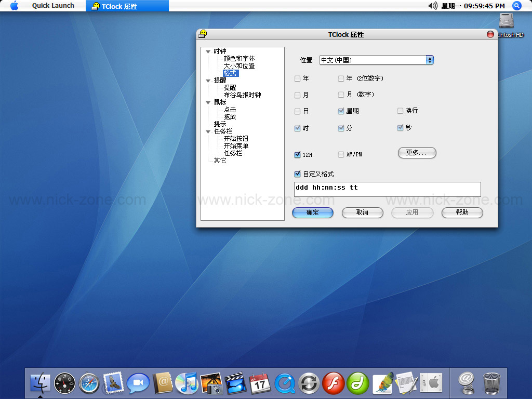This screenshot has width=532, height=399.
Task: Open Safari compass icon in dock
Action: (x=89, y=383)
